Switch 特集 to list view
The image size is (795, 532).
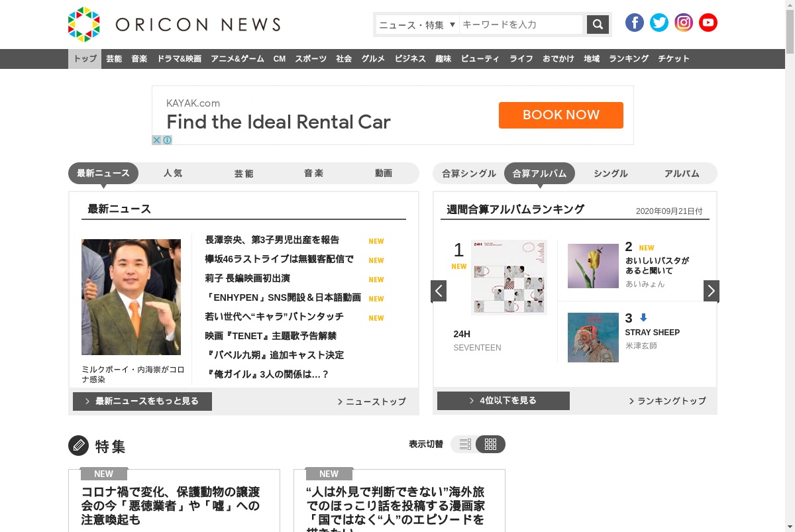click(464, 444)
